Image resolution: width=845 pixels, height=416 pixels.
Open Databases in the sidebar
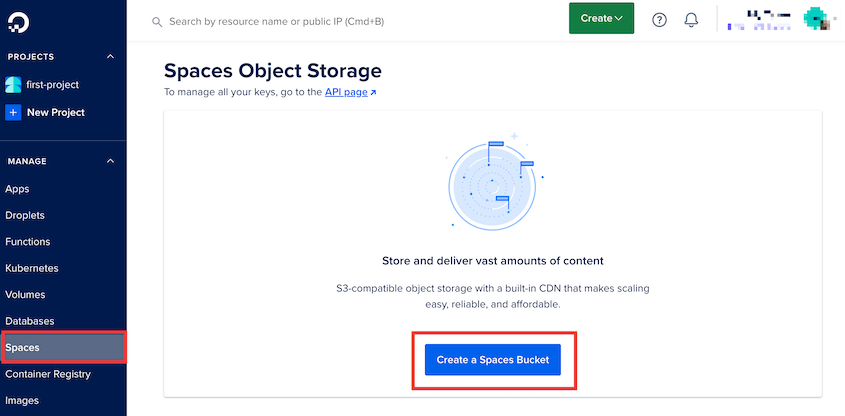click(x=30, y=321)
